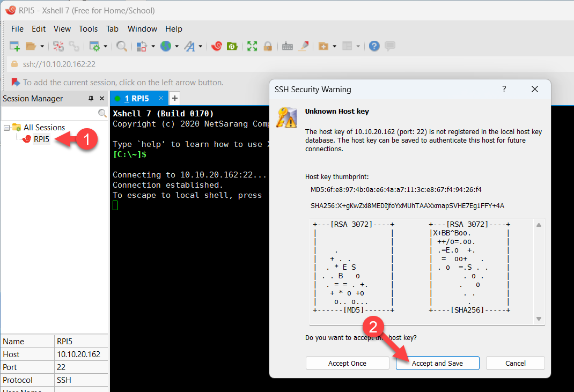Image resolution: width=574 pixels, height=392 pixels.
Task: Click the red Xmanager swirl toolbar icon
Action: [217, 46]
